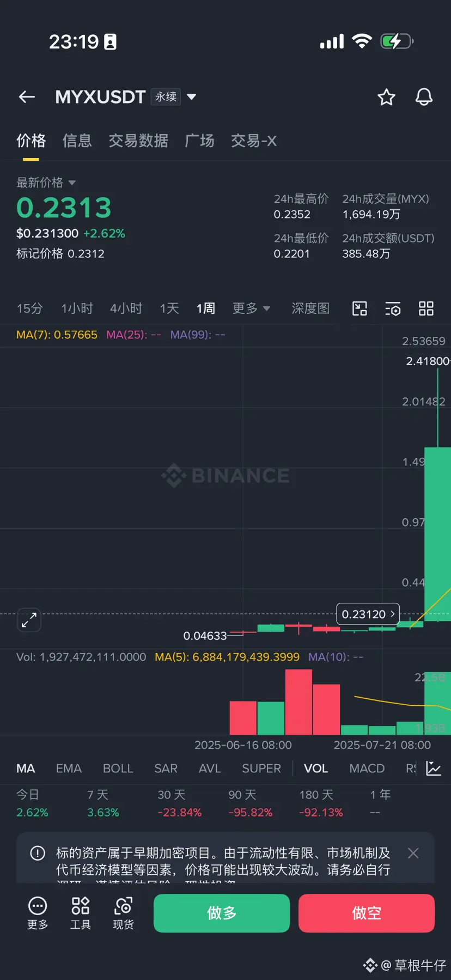Screen dimensions: 451x980
Task: Tap the 30 天 -23.84% change cell
Action: (x=180, y=803)
